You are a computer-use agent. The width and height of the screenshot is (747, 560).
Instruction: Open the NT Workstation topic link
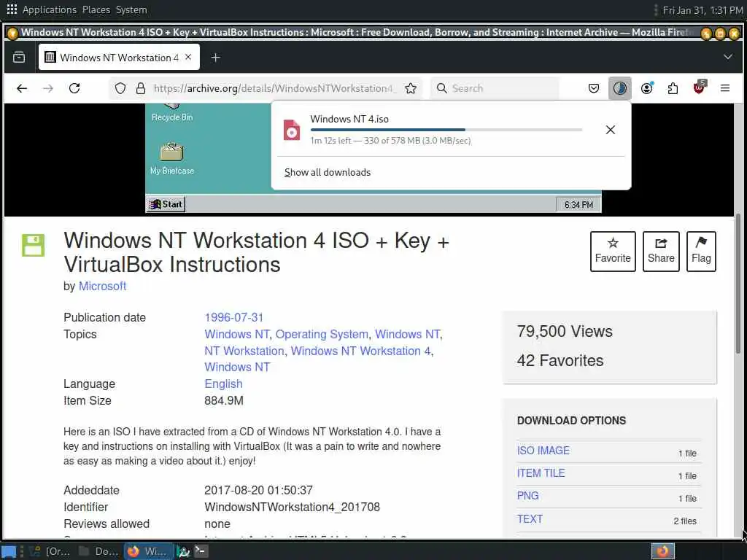coord(244,351)
